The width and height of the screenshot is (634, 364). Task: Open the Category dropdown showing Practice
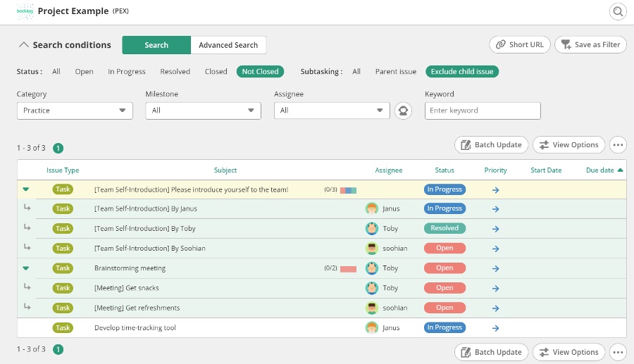(x=75, y=111)
